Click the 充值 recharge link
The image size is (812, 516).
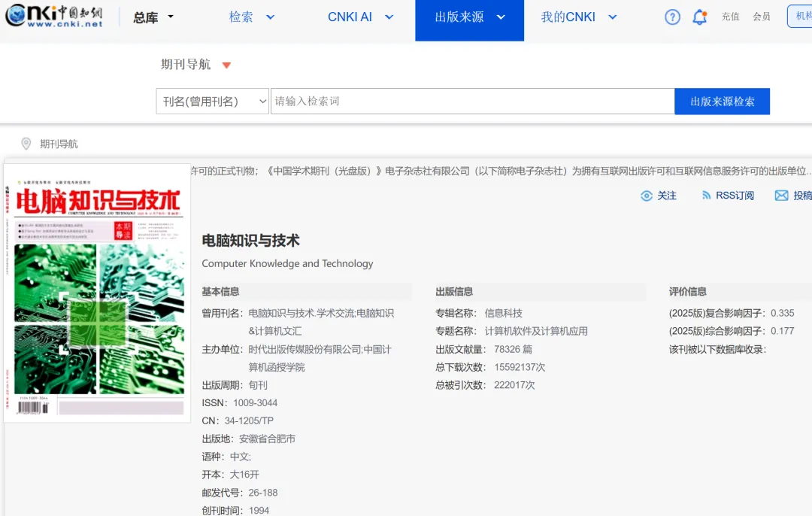[x=730, y=17]
